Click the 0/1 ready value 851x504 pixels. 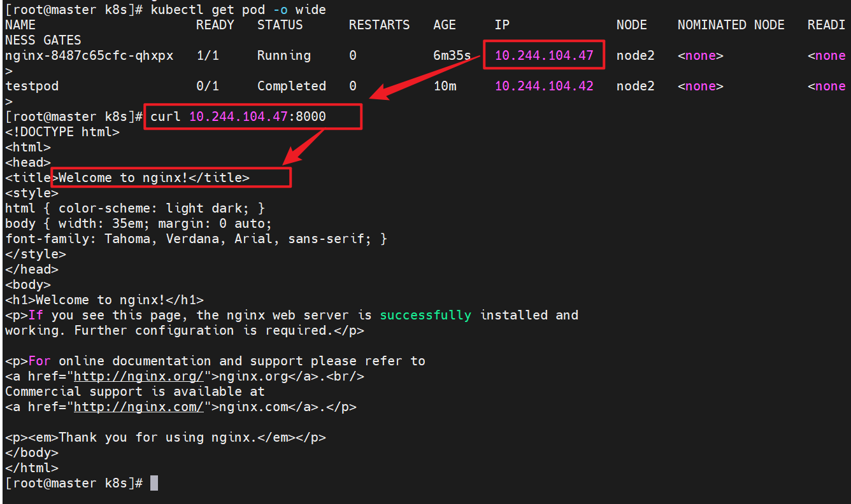(x=208, y=86)
